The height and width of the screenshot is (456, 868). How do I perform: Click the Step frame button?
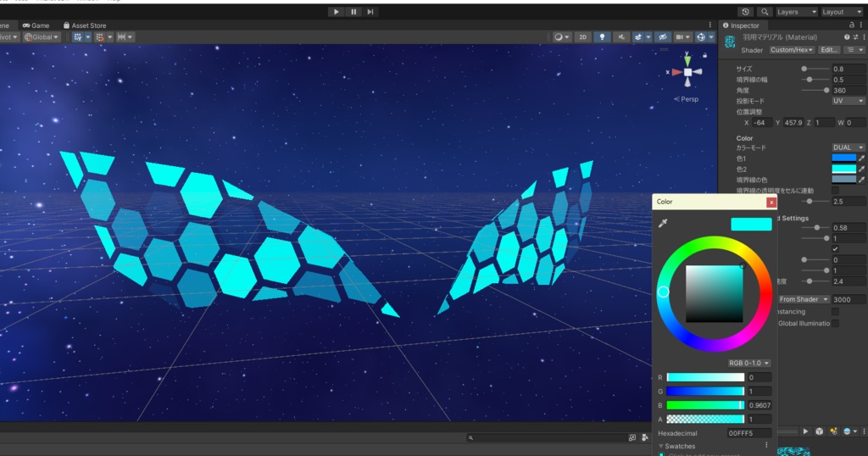(x=370, y=12)
